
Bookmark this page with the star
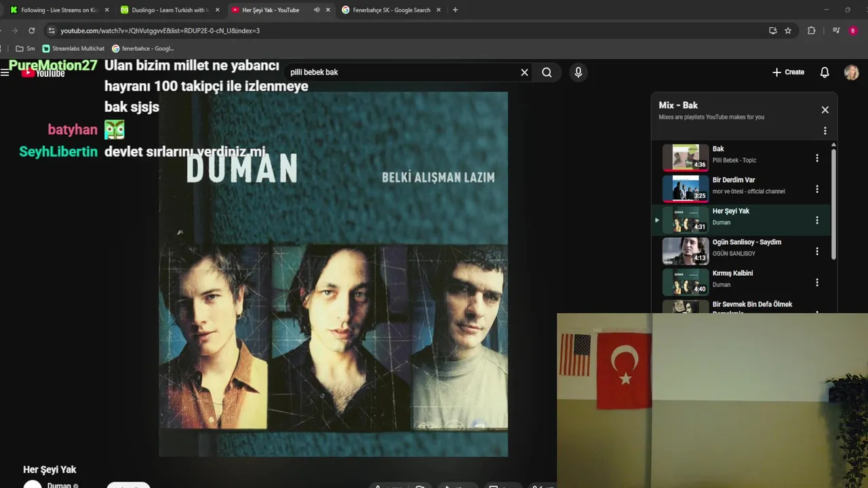point(788,30)
